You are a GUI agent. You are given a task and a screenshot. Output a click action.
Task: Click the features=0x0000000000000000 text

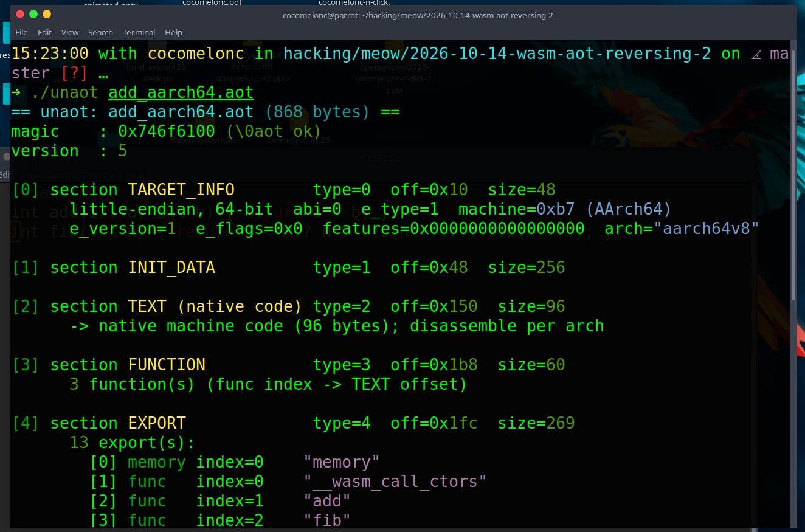(453, 229)
